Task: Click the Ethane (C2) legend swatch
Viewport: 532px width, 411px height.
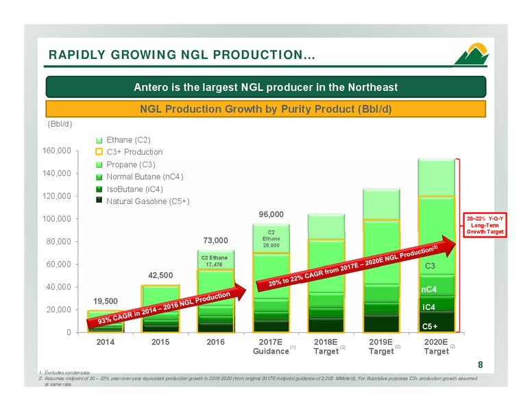Action: click(99, 140)
